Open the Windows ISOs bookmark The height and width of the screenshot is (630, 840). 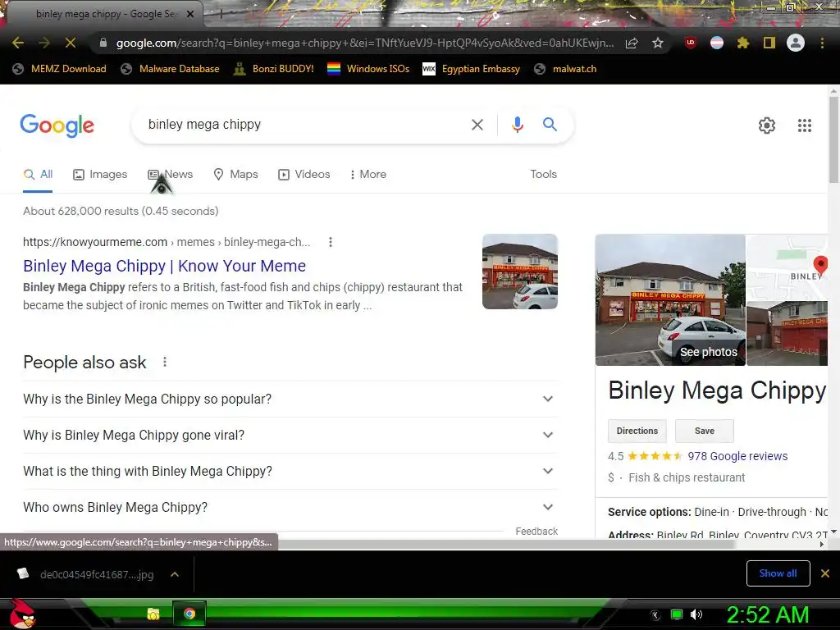(x=368, y=69)
